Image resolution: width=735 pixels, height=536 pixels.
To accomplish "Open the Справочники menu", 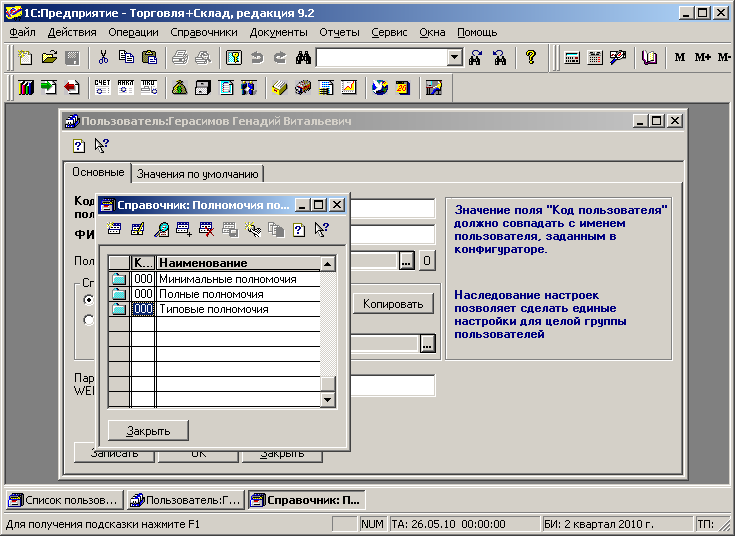I will click(204, 32).
